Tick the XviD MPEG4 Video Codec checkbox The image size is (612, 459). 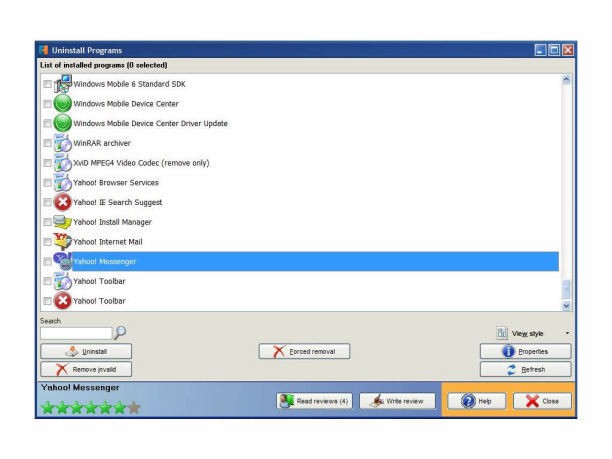click(x=47, y=163)
